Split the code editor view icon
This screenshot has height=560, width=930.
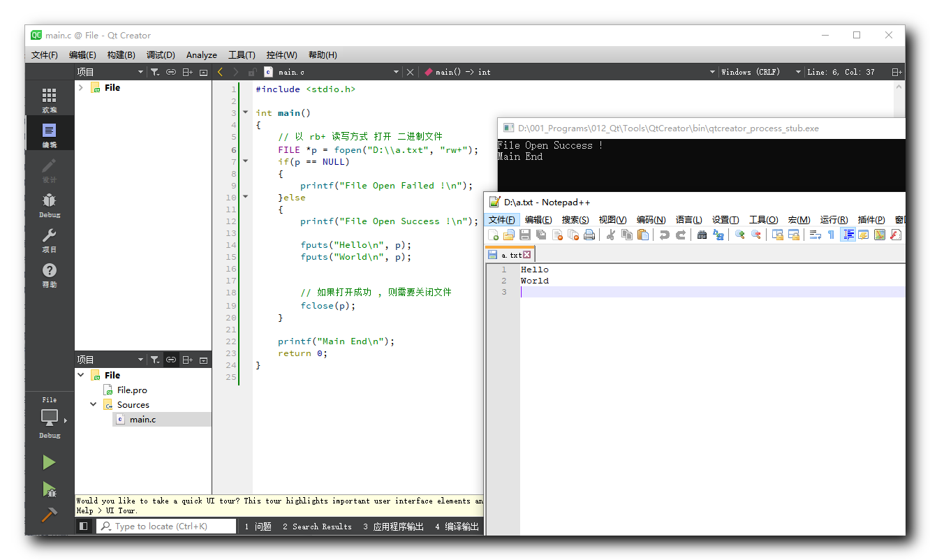[896, 72]
